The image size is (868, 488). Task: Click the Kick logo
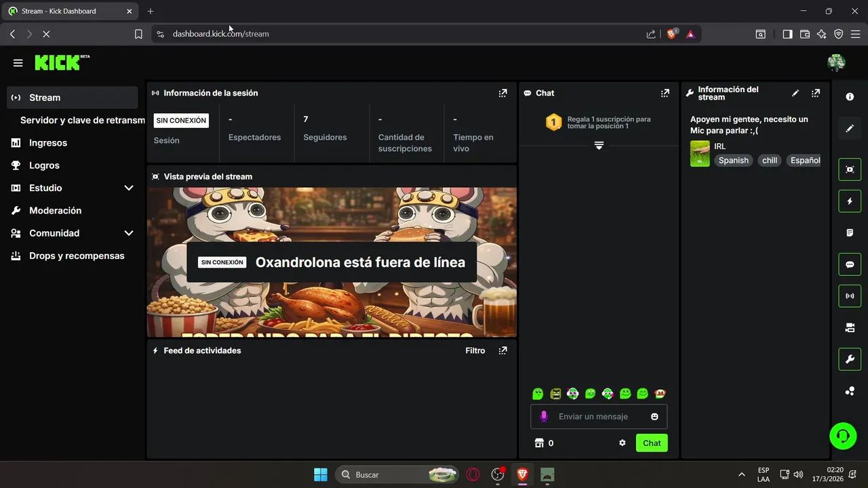62,62
